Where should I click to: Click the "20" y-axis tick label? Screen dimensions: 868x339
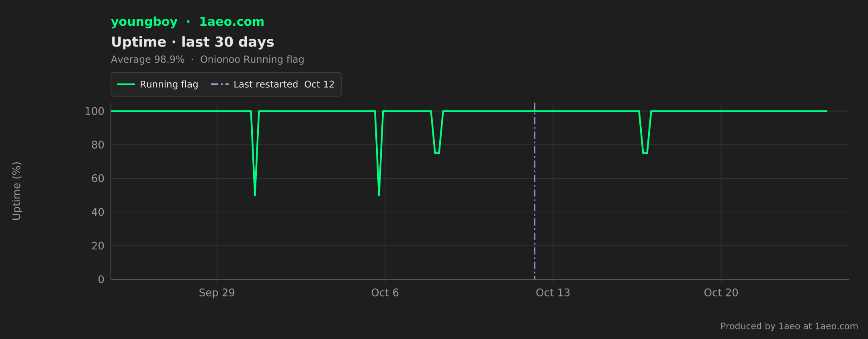click(x=98, y=246)
